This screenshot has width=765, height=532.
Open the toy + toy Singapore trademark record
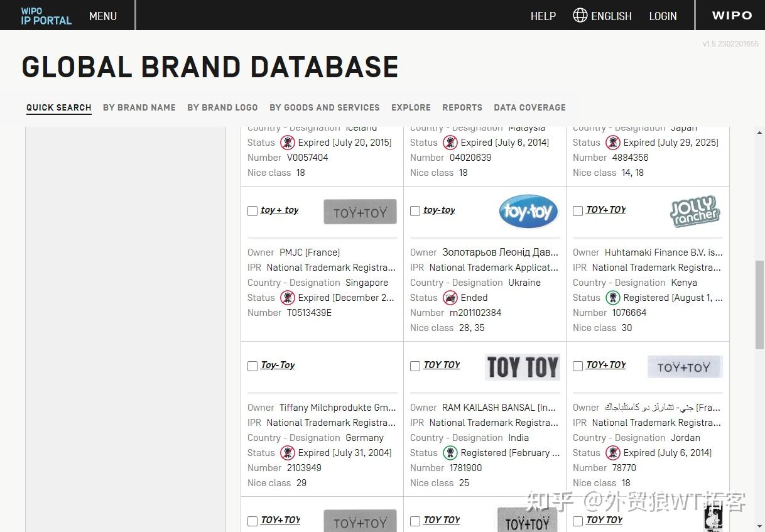click(280, 210)
